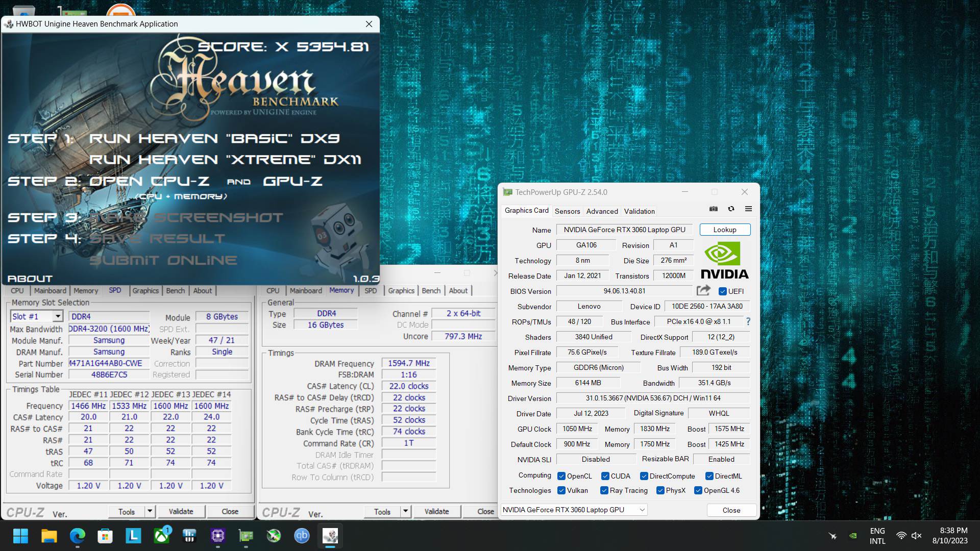Toggle the UEFI checkbox
This screenshot has height=551, width=980.
pos(722,291)
